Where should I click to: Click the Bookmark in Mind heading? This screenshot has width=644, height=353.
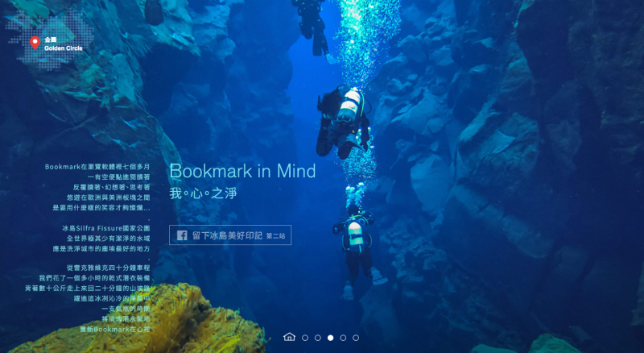tap(242, 171)
